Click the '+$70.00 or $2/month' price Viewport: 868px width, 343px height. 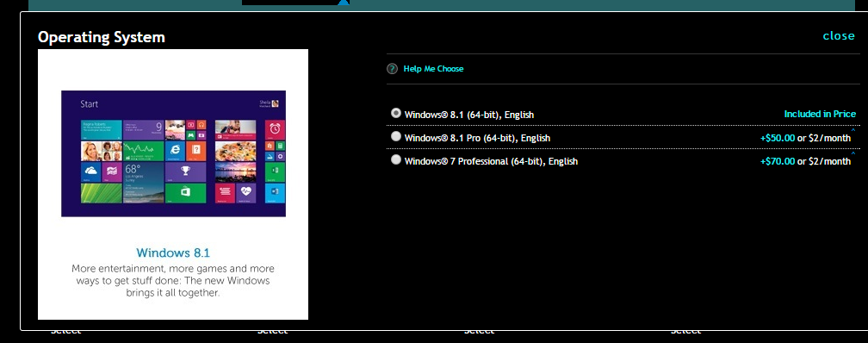point(805,161)
